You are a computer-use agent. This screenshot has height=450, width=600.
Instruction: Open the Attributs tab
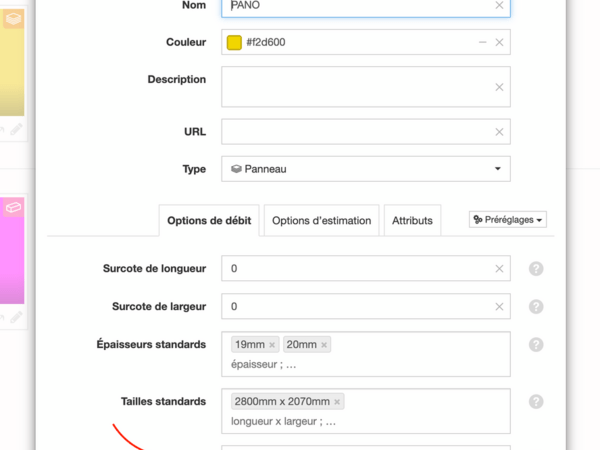coord(412,221)
